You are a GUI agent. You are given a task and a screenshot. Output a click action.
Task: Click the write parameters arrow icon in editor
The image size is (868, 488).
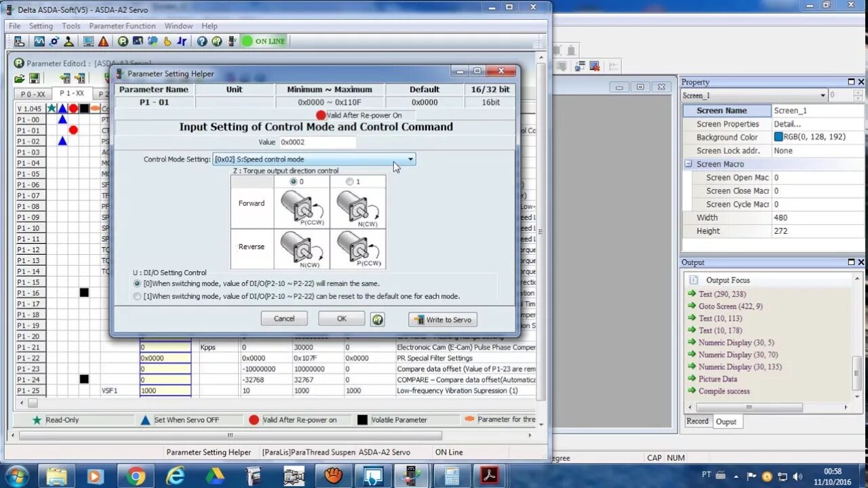click(x=80, y=78)
